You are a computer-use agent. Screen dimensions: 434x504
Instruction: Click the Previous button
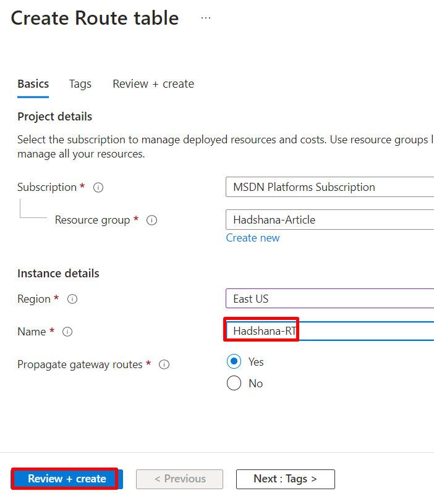[x=179, y=479]
